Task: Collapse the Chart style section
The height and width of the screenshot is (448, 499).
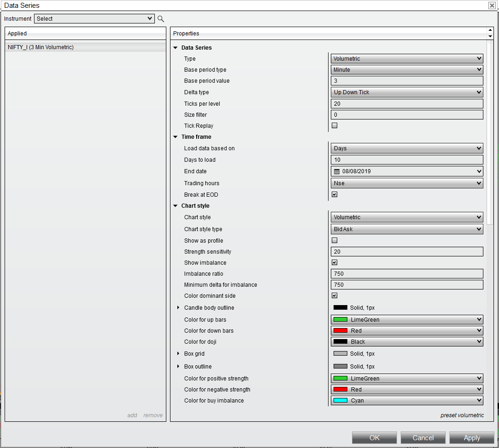Action: (x=176, y=206)
